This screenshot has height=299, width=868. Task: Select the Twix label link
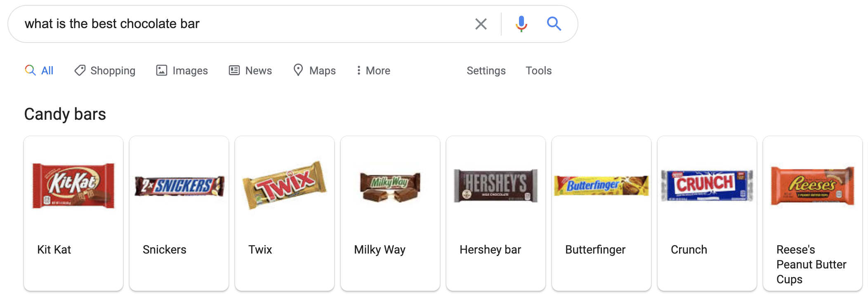pyautogui.click(x=260, y=249)
